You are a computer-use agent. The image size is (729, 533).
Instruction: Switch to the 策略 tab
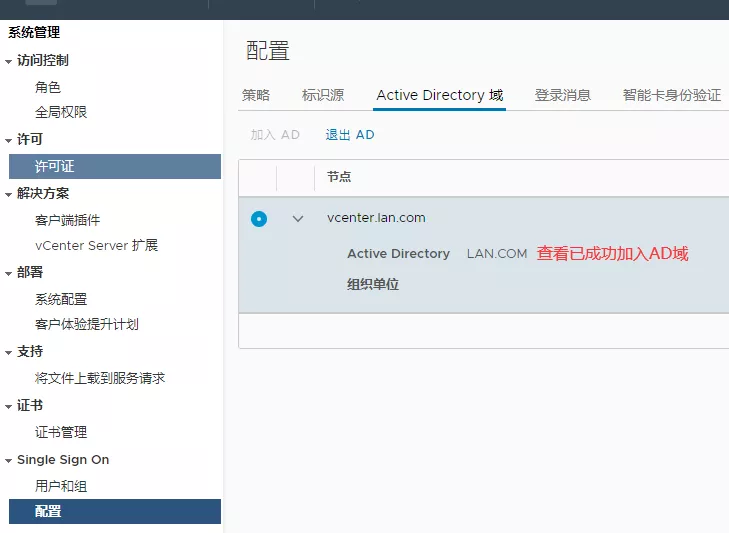(x=256, y=95)
